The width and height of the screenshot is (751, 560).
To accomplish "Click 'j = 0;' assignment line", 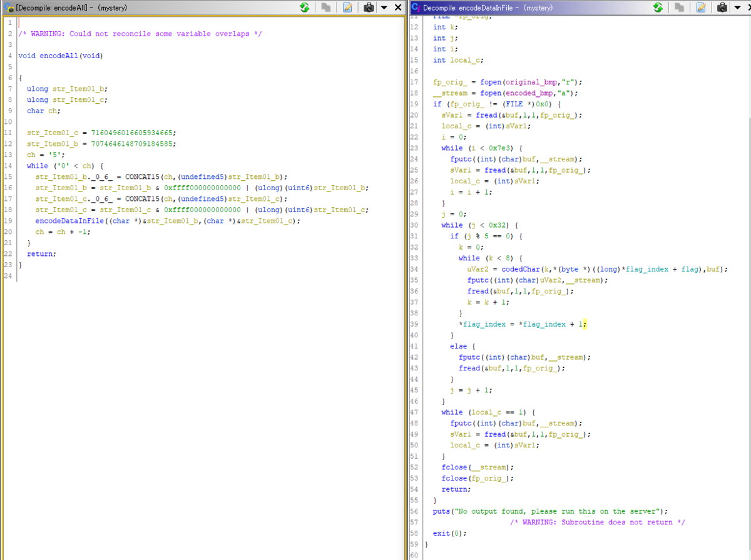I will click(x=454, y=214).
